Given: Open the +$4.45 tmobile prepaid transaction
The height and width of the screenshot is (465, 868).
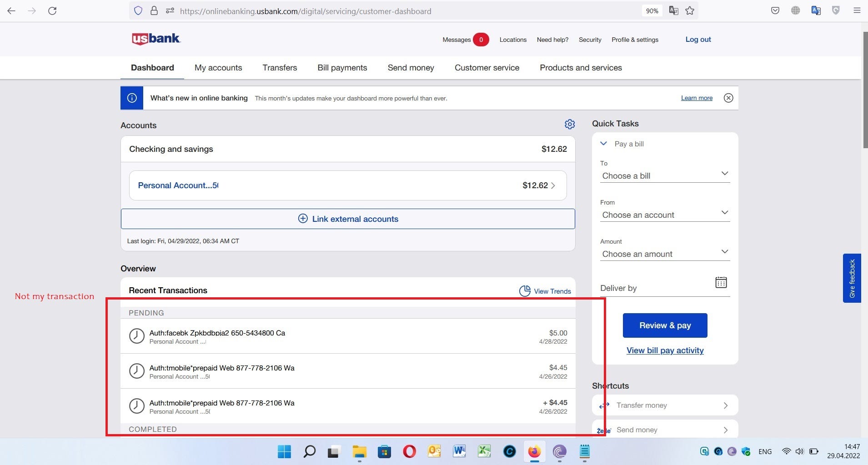Looking at the screenshot, I should click(348, 406).
